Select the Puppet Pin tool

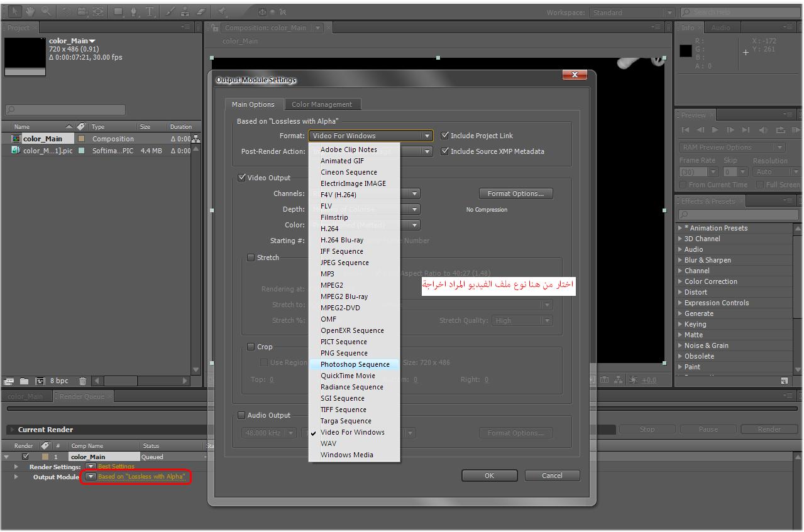coord(223,11)
